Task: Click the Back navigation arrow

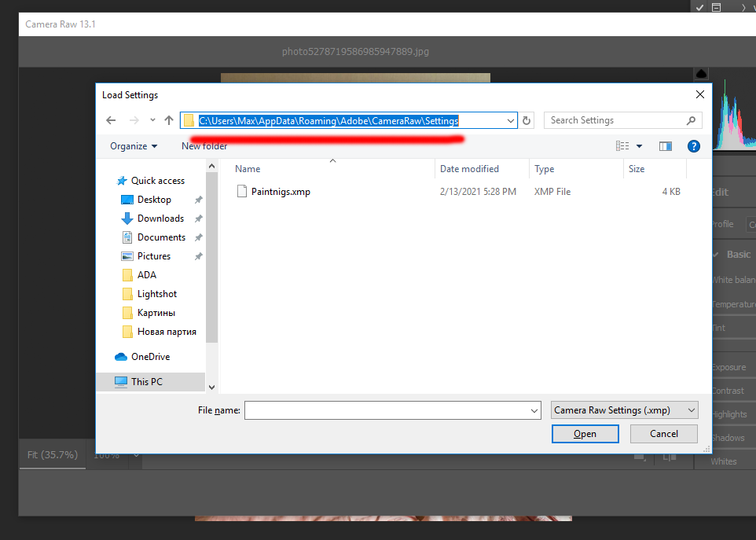Action: click(x=111, y=120)
